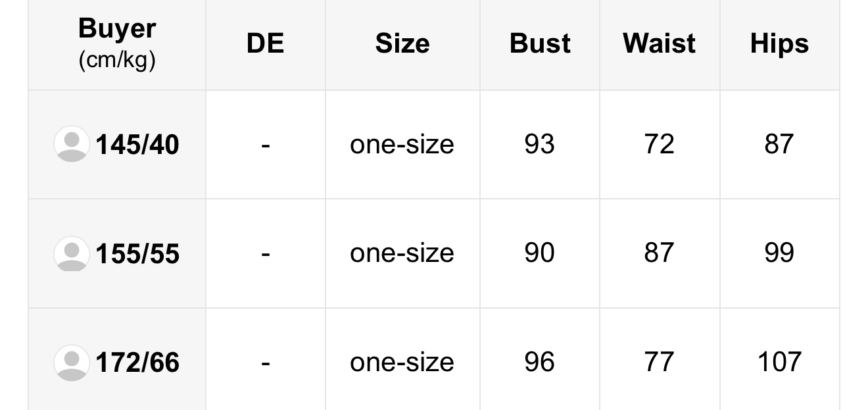Click the waist value 72
Screen dimensions: 868x410
660,144
